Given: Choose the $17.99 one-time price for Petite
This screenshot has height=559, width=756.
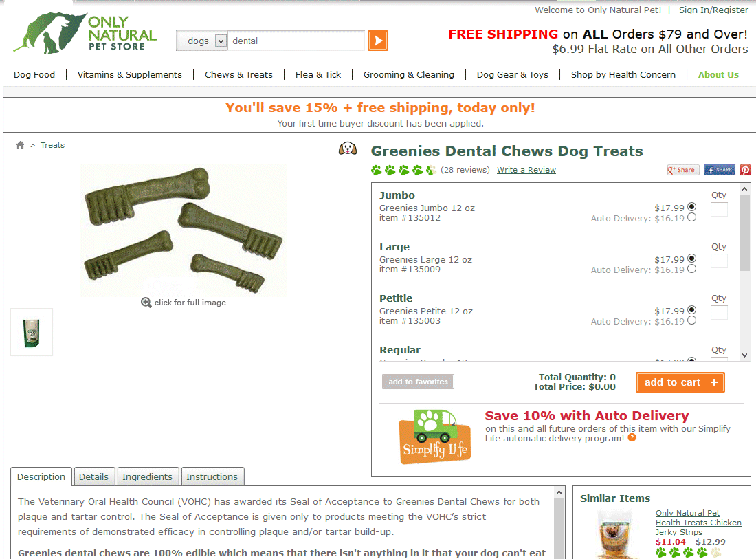Looking at the screenshot, I should 692,309.
